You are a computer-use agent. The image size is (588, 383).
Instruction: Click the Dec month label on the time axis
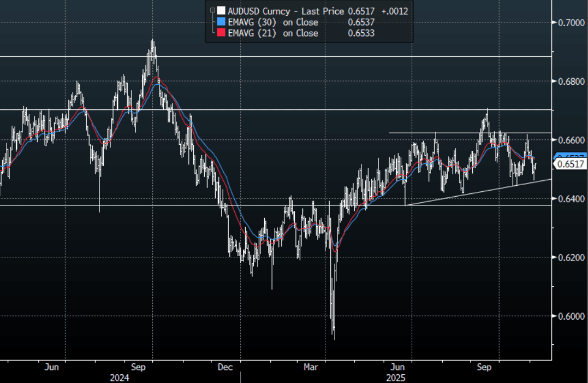click(x=225, y=368)
